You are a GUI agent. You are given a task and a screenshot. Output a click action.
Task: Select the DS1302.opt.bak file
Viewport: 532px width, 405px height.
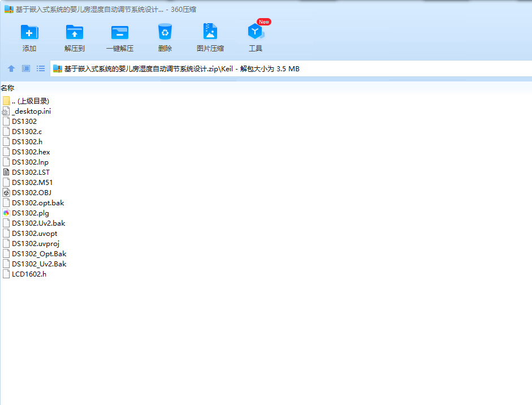tap(38, 202)
